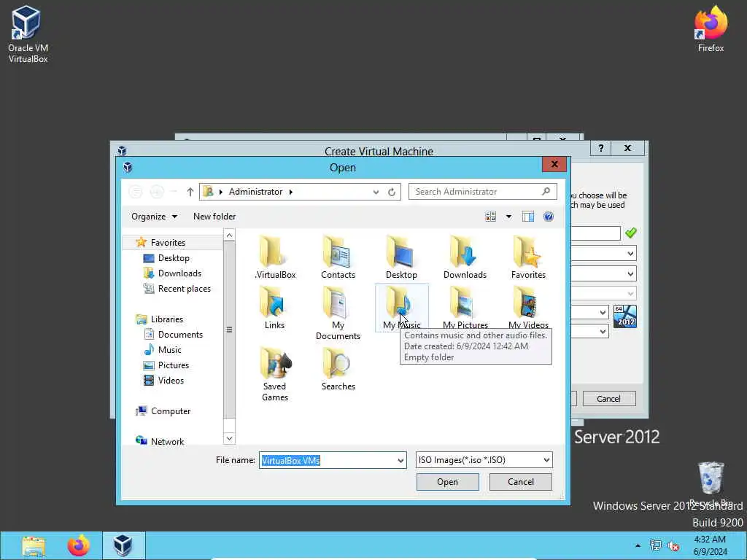
Task: Select the Downloads folder in file list
Action: click(x=465, y=257)
